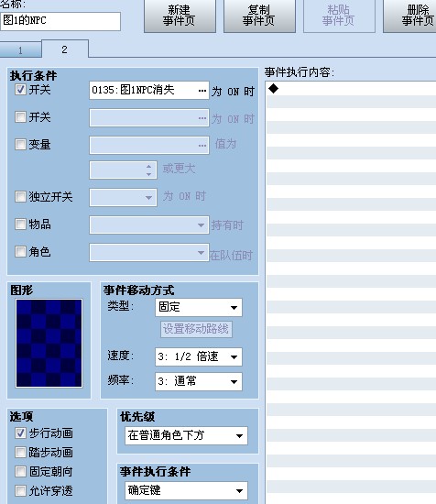Open the 速度 dropdown showing 1/2 倍速
Image resolution: width=436 pixels, height=504 pixels.
pyautogui.click(x=199, y=356)
